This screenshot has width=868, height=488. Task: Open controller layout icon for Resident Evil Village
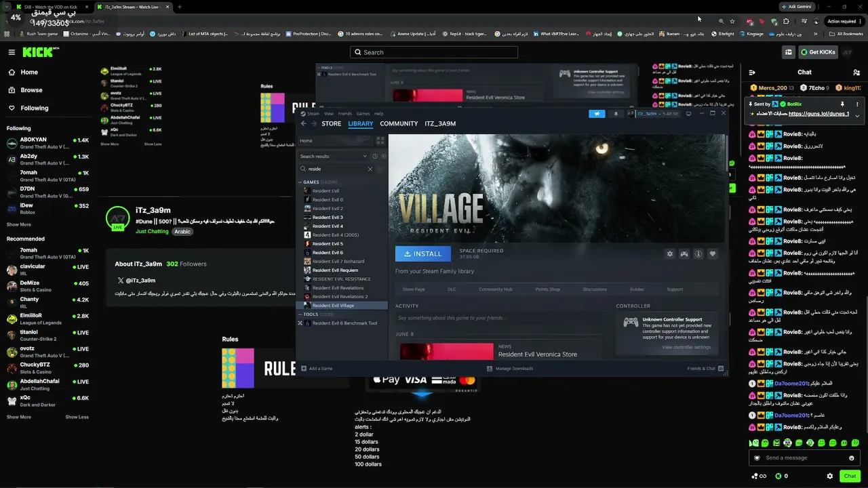pos(684,254)
